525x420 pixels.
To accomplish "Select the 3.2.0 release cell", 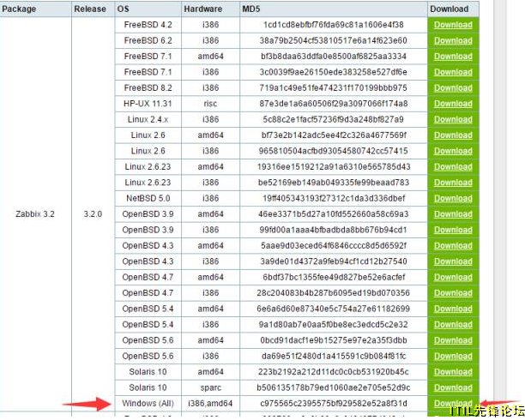I will (x=93, y=213).
